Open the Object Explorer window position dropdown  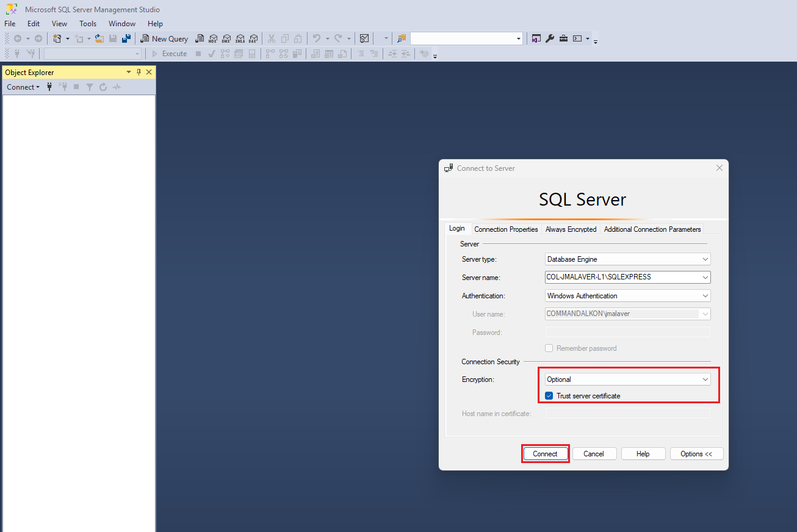coord(129,72)
